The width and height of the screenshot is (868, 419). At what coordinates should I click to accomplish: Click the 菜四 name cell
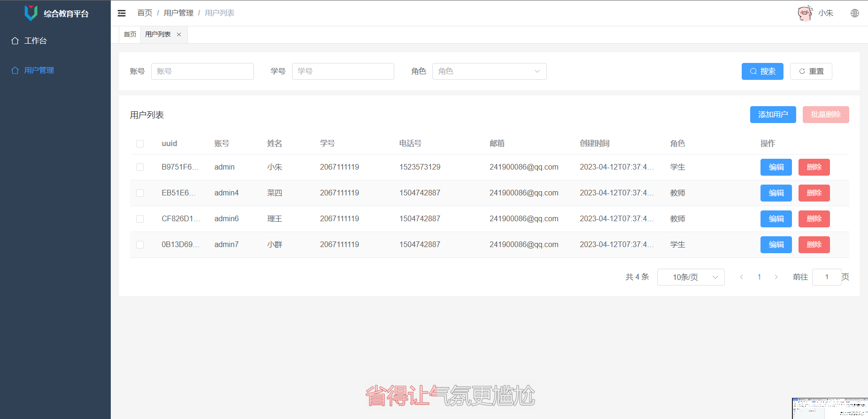(275, 193)
